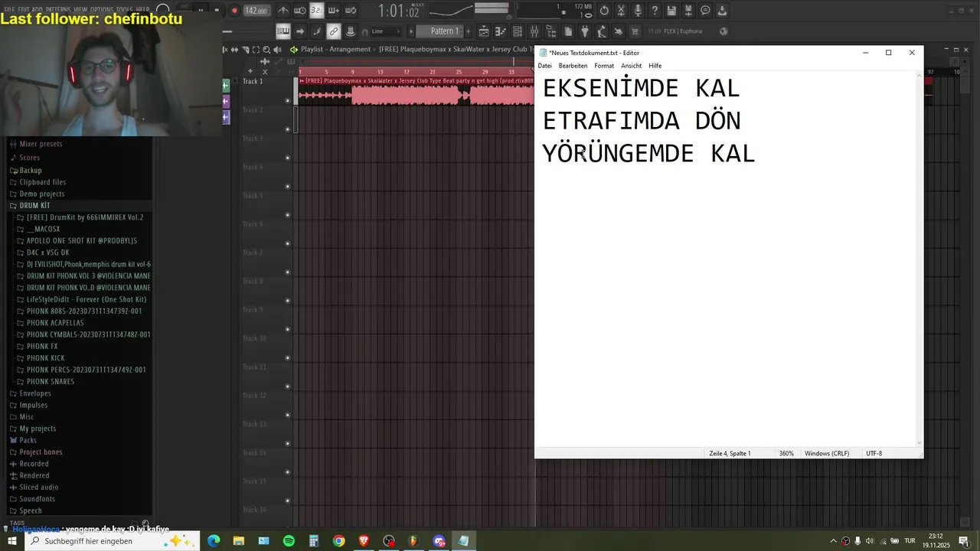Click the 142 tempo display

(x=258, y=11)
